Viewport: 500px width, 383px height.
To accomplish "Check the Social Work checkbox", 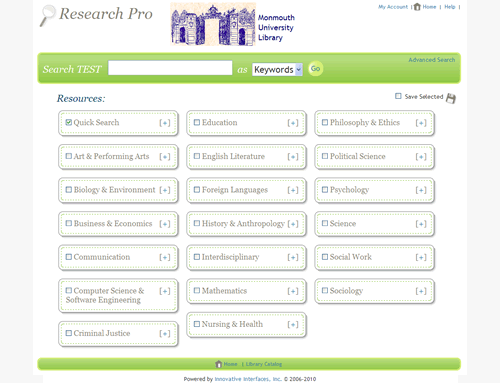I will [325, 257].
